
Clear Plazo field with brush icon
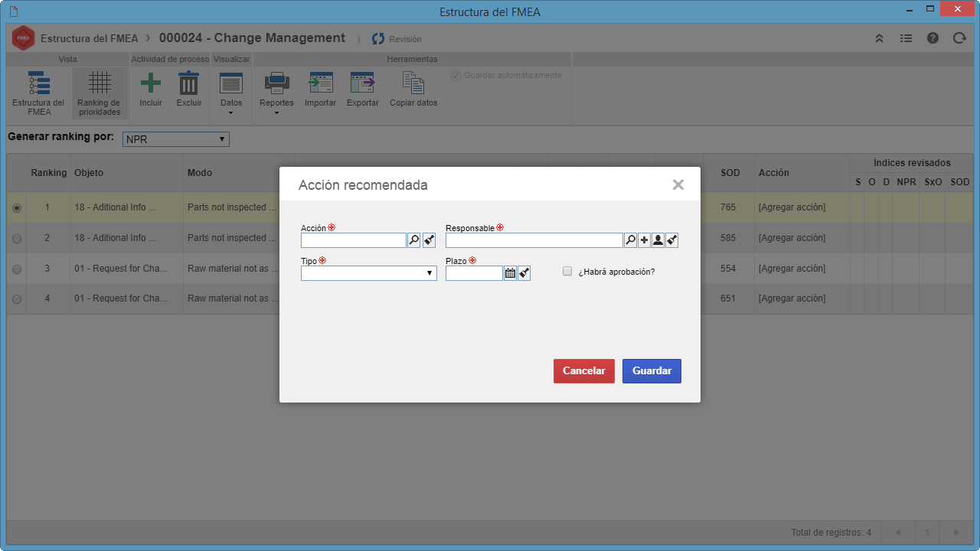tap(524, 273)
